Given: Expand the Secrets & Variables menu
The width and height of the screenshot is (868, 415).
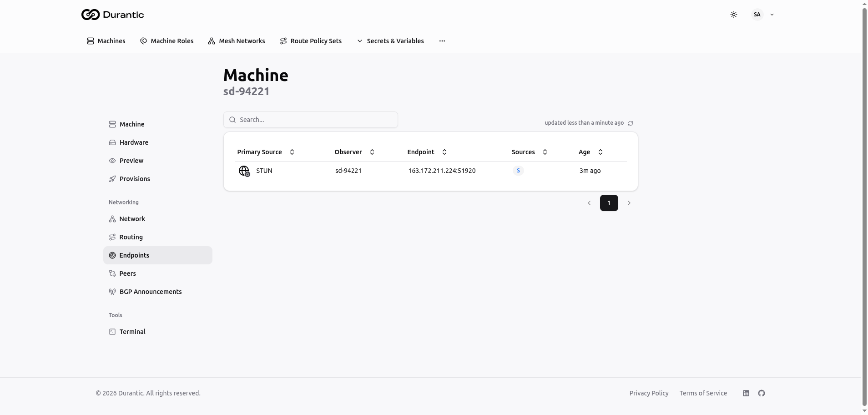Looking at the screenshot, I should coord(390,41).
